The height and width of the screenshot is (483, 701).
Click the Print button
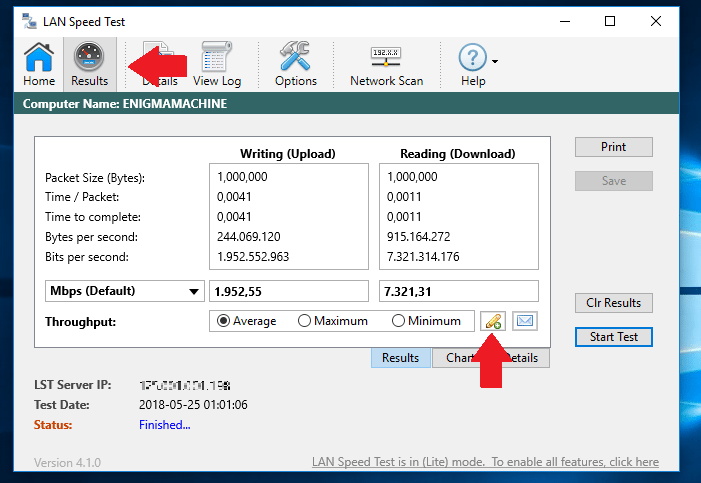click(613, 147)
